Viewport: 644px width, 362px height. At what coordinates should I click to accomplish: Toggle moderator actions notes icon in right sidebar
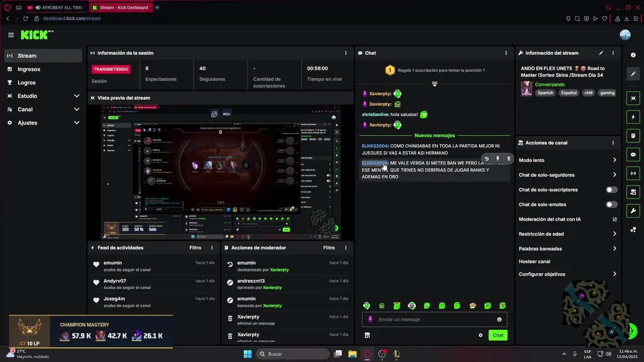tap(633, 136)
